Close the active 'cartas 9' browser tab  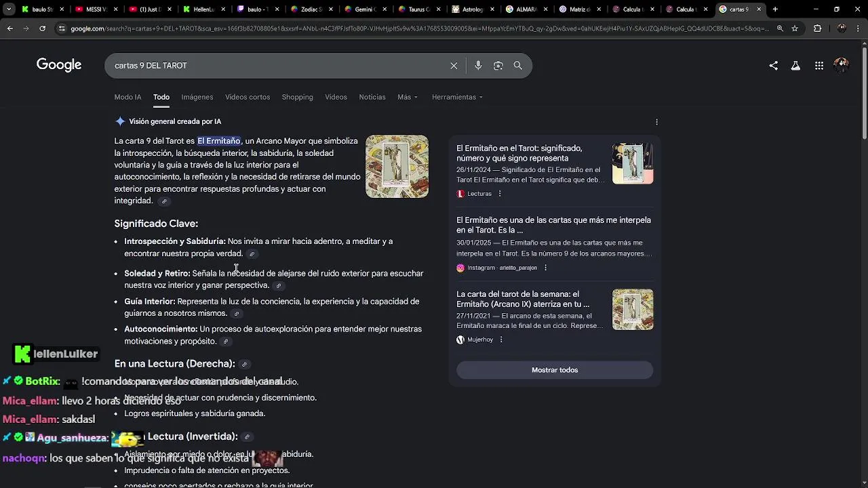click(759, 9)
